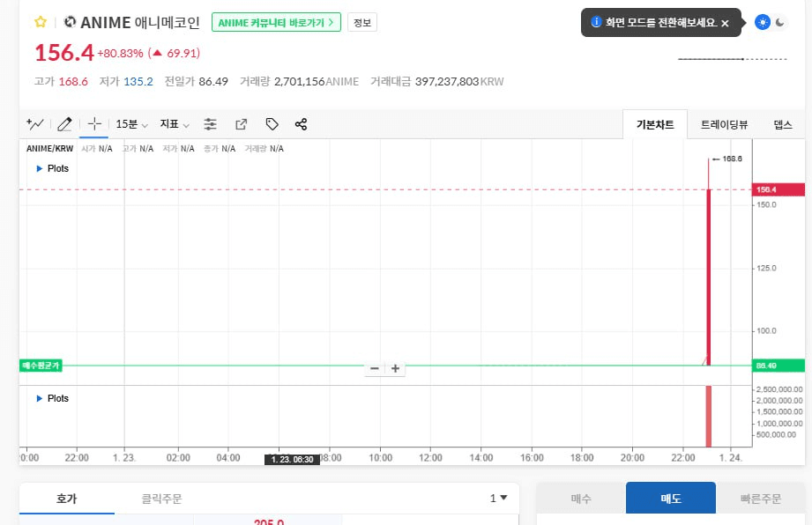Open the add-indicator compare line chart tool
812x525 pixels.
pyautogui.click(x=35, y=124)
